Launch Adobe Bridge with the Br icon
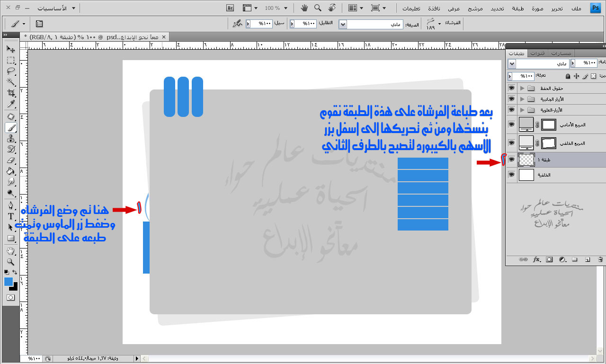606x364 pixels. coord(231,8)
